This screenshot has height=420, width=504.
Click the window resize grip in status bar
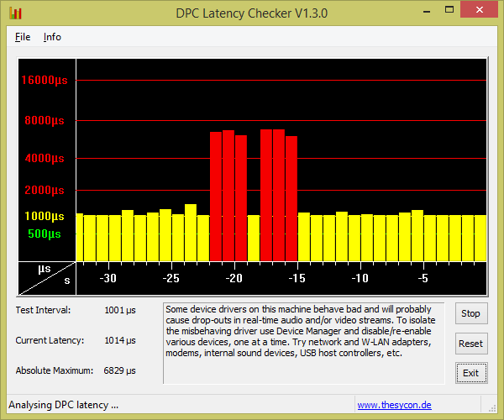492,408
